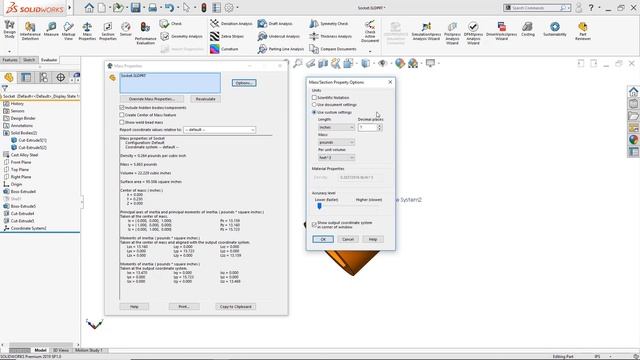Click the Decimal places input field

pyautogui.click(x=367, y=127)
